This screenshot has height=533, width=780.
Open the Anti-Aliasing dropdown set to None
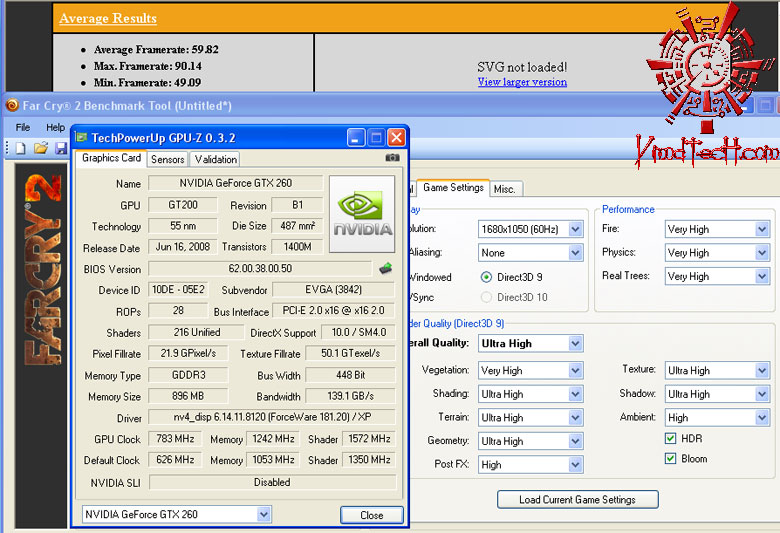pyautogui.click(x=530, y=253)
